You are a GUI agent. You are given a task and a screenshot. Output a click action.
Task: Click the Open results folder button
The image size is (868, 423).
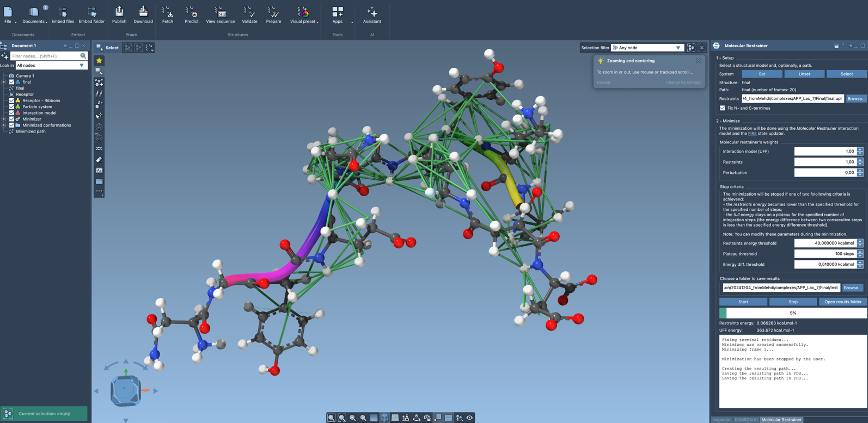(x=842, y=302)
